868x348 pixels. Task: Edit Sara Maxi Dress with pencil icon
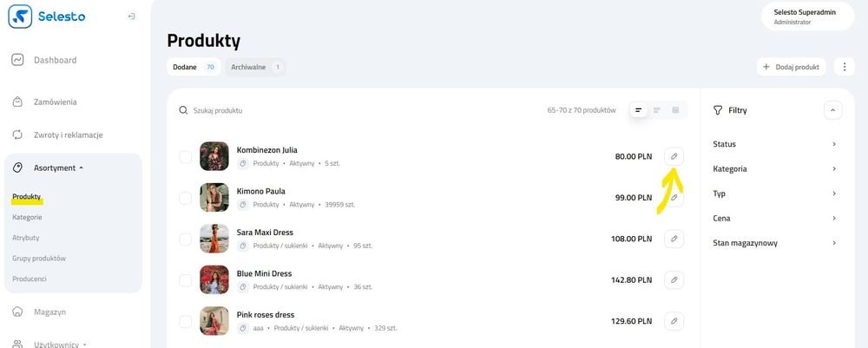tap(674, 239)
